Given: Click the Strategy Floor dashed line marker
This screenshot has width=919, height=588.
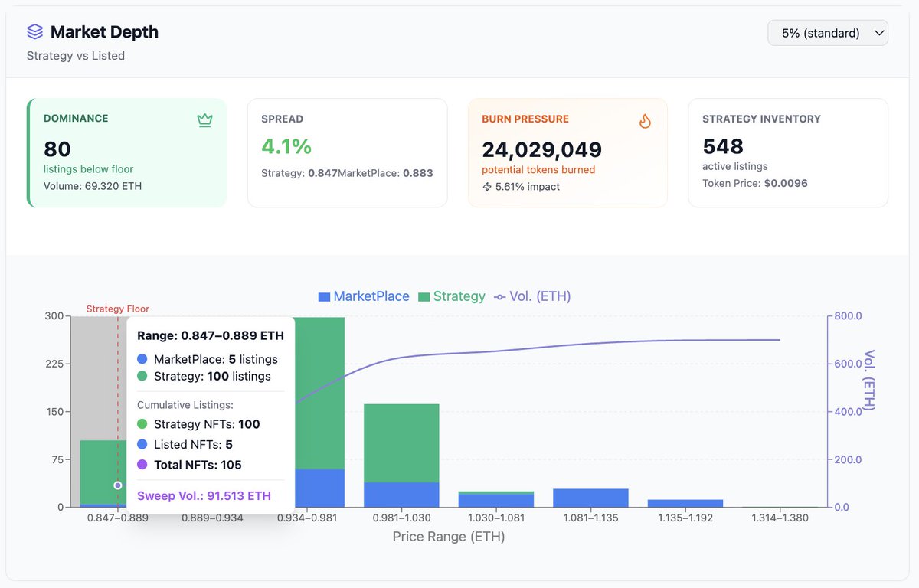Looking at the screenshot, I should tap(117, 485).
